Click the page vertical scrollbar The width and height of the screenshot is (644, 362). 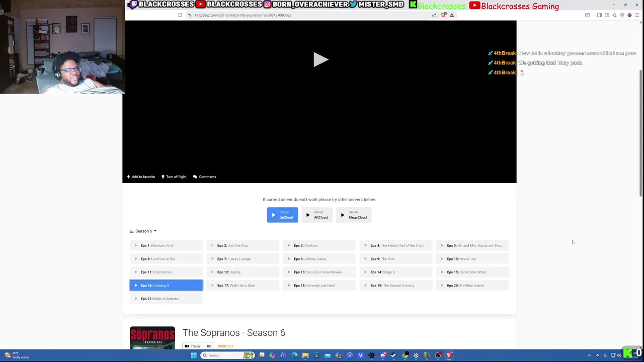pos(640,133)
